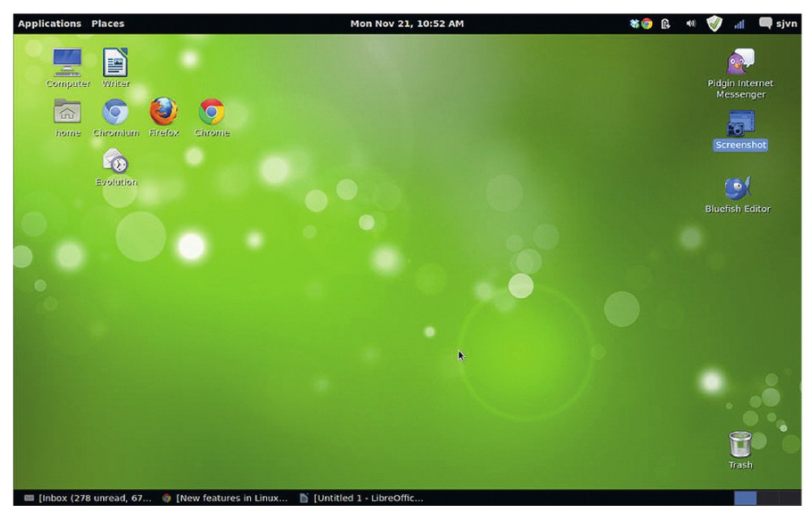
Task: Select the home folder icon
Action: click(67, 112)
